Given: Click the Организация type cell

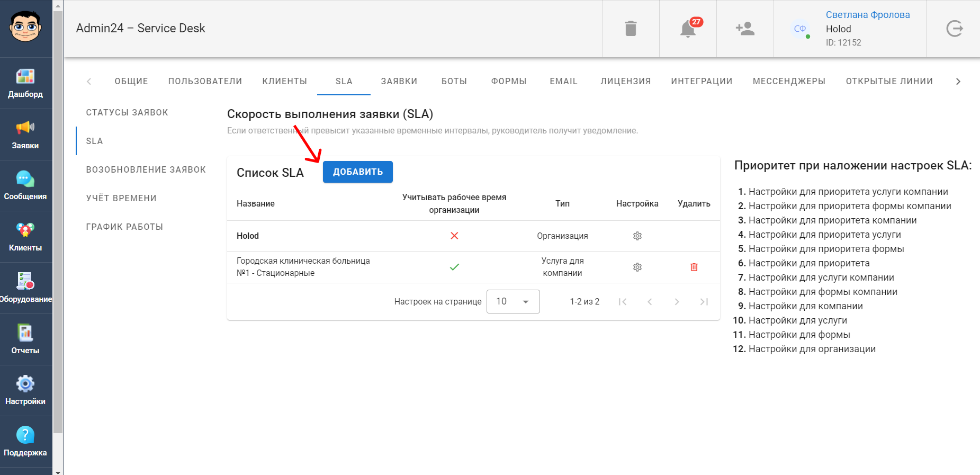Looking at the screenshot, I should (x=562, y=236).
